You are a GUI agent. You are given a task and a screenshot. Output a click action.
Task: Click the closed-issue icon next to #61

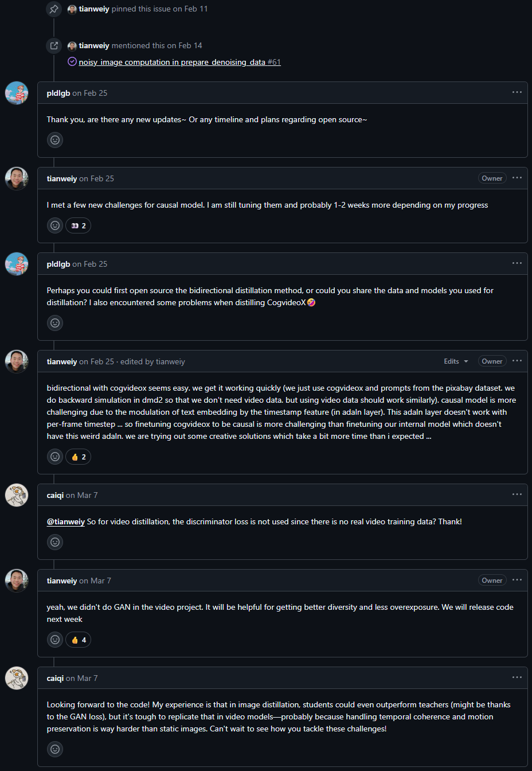(x=72, y=62)
